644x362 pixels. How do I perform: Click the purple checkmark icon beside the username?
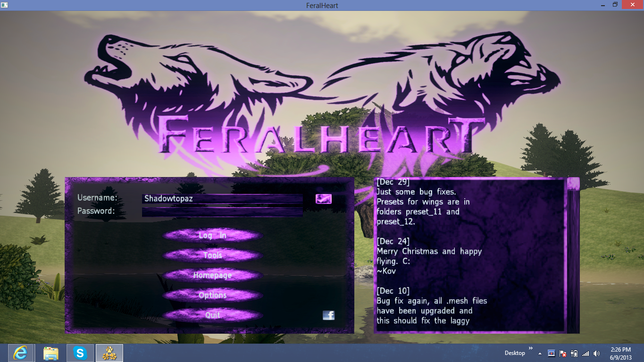[323, 199]
